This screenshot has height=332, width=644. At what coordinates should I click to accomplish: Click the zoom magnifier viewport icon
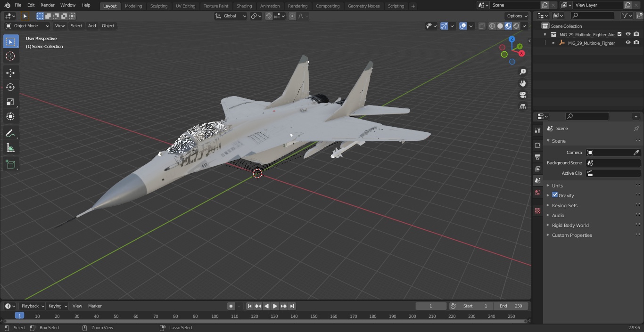(522, 72)
